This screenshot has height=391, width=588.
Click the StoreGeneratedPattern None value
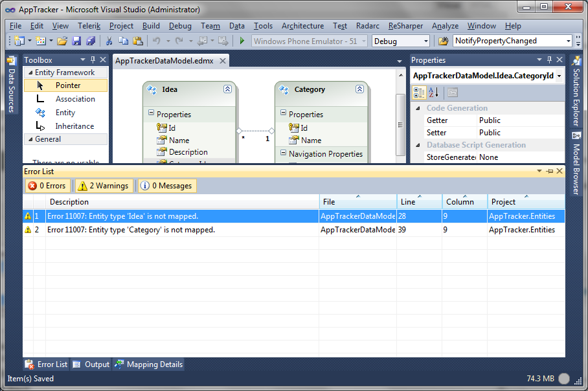[521, 157]
